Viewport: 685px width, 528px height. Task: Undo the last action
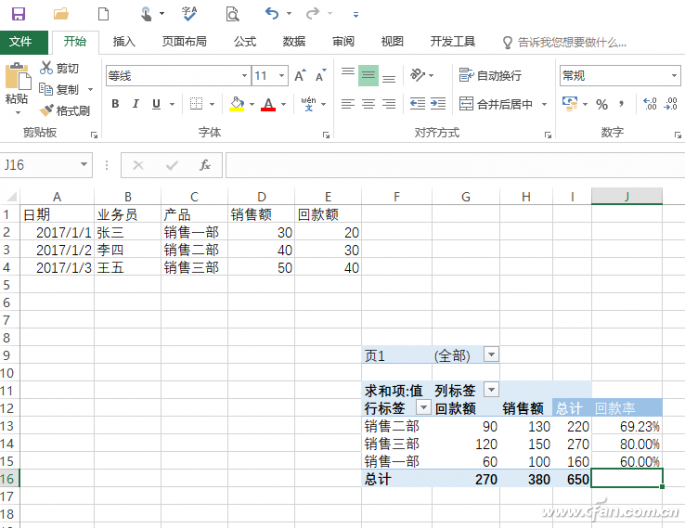click(272, 14)
